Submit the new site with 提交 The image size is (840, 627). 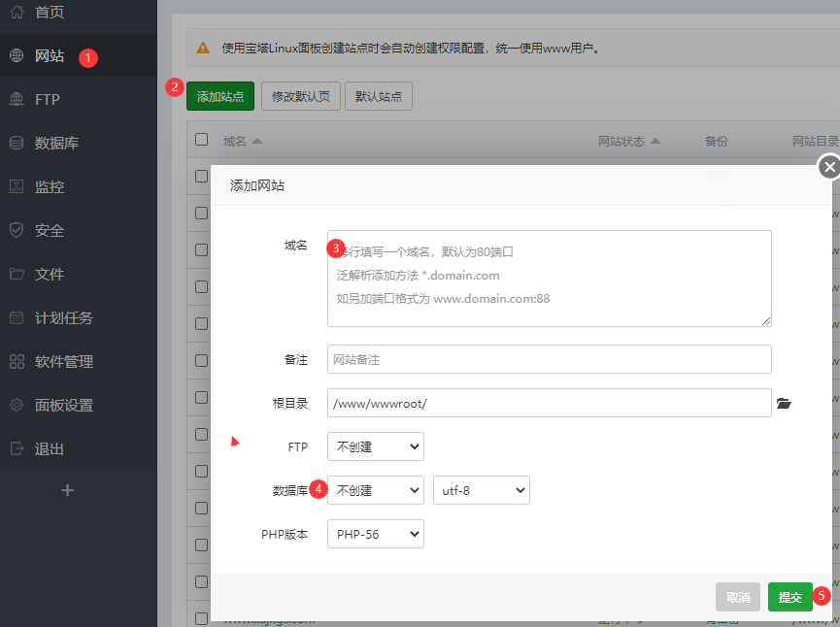pos(790,597)
